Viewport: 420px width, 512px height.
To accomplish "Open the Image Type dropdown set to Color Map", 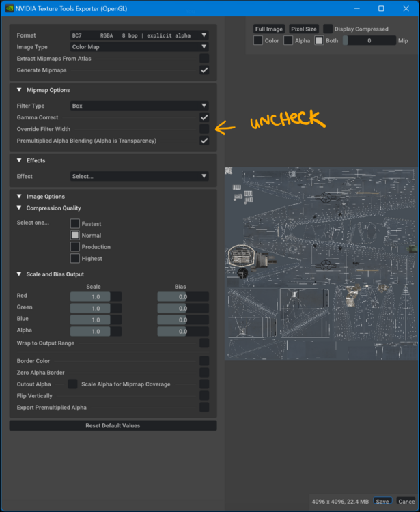I will tap(139, 46).
